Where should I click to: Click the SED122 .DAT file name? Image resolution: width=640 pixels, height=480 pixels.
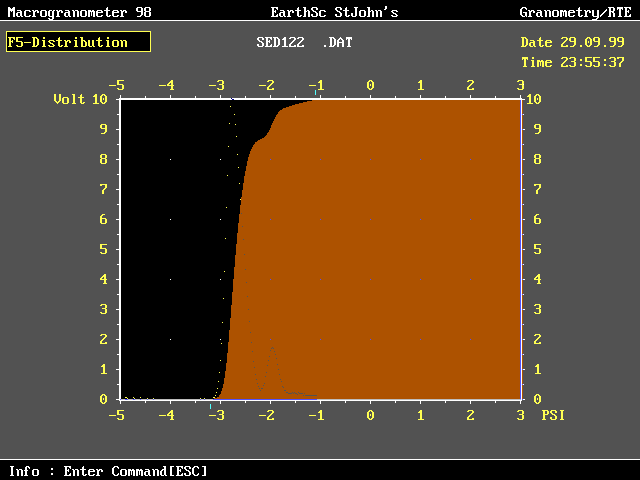tap(304, 42)
